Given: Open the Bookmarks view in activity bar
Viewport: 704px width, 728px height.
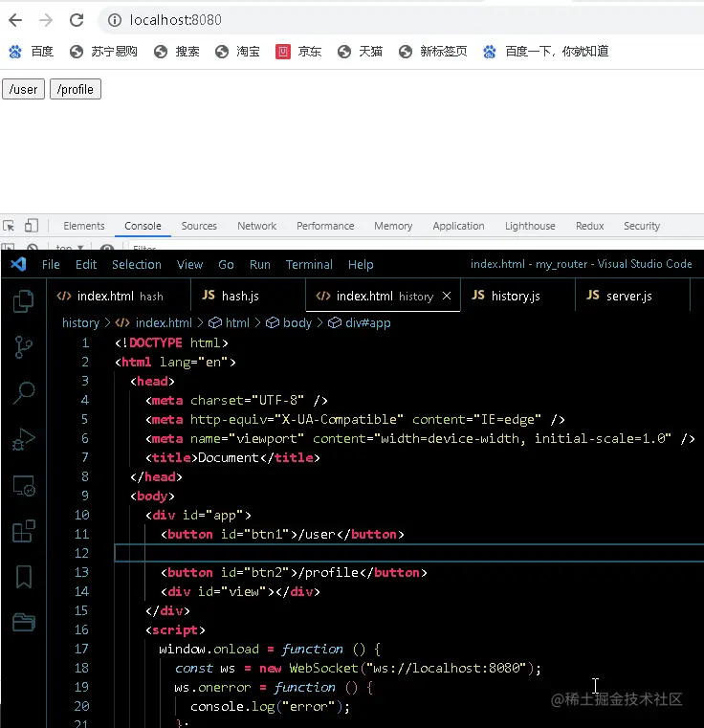Looking at the screenshot, I should (x=23, y=577).
